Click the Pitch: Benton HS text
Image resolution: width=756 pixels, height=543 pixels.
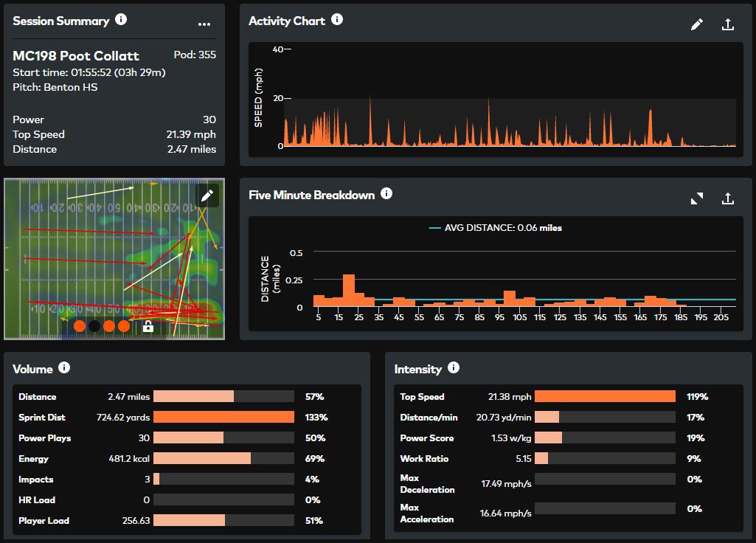click(55, 87)
